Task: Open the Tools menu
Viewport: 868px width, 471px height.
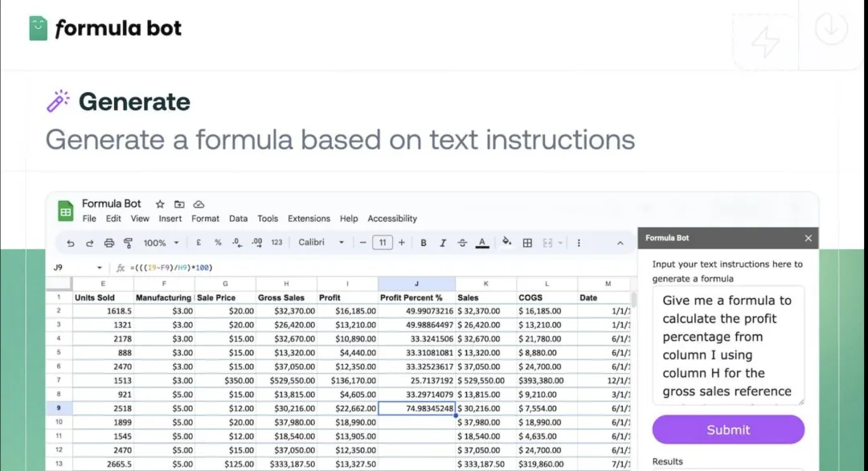Action: [x=268, y=219]
